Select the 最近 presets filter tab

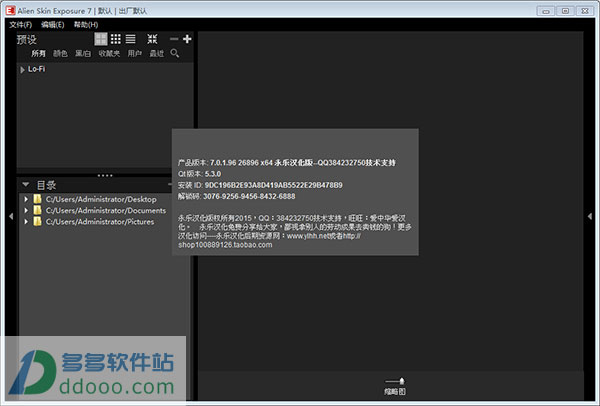tap(157, 54)
